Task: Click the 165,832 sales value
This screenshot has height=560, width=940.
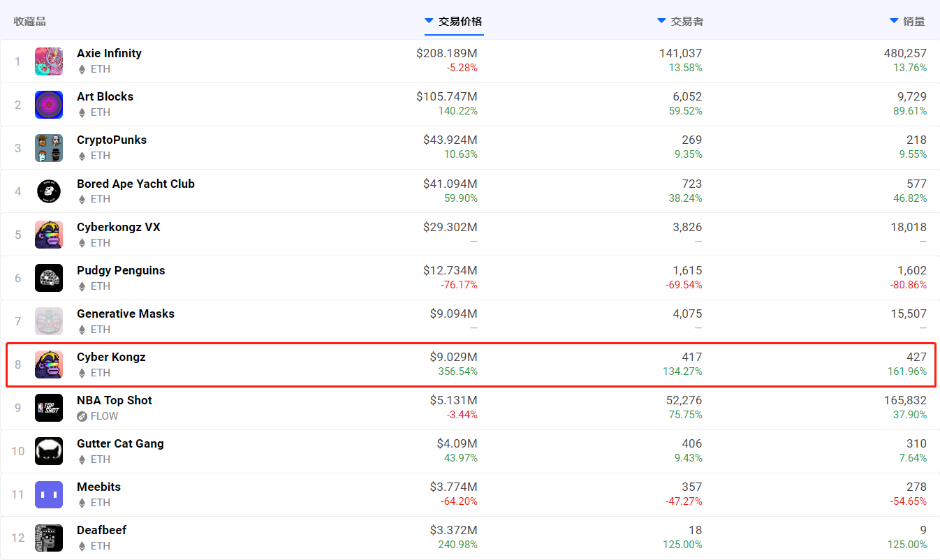Action: 905,400
